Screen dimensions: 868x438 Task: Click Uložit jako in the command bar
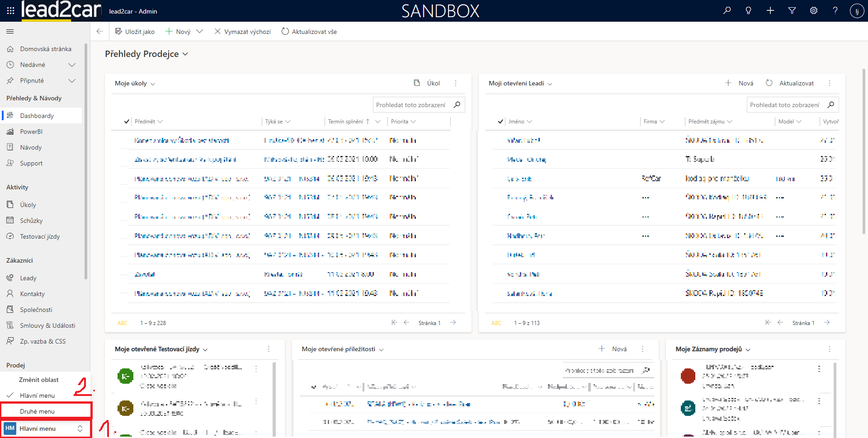tap(135, 32)
